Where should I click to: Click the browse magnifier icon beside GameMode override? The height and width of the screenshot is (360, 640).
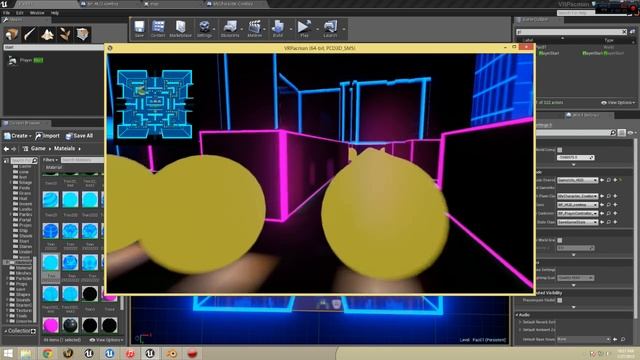click(609, 180)
